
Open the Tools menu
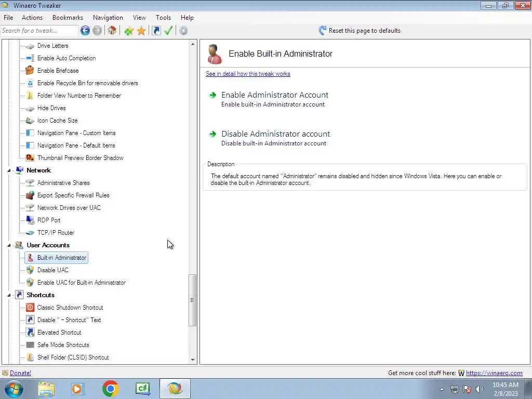[163, 18]
